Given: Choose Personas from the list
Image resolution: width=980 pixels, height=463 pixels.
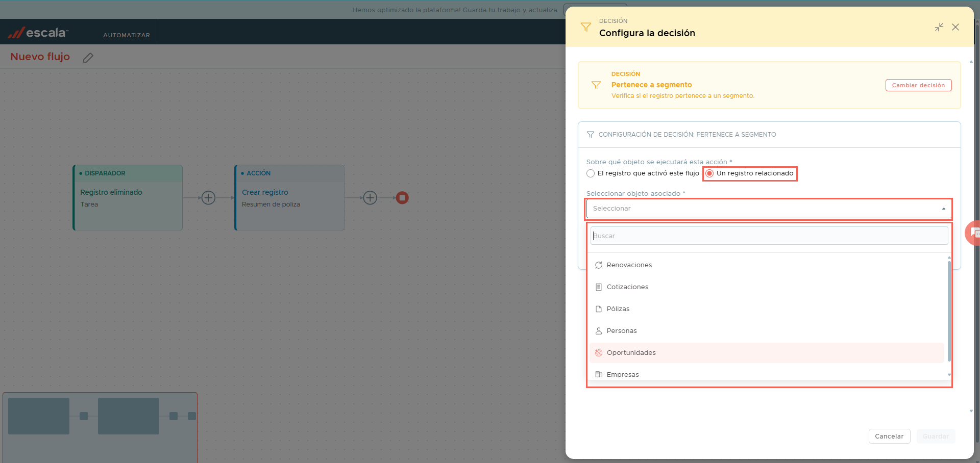Looking at the screenshot, I should [x=767, y=331].
